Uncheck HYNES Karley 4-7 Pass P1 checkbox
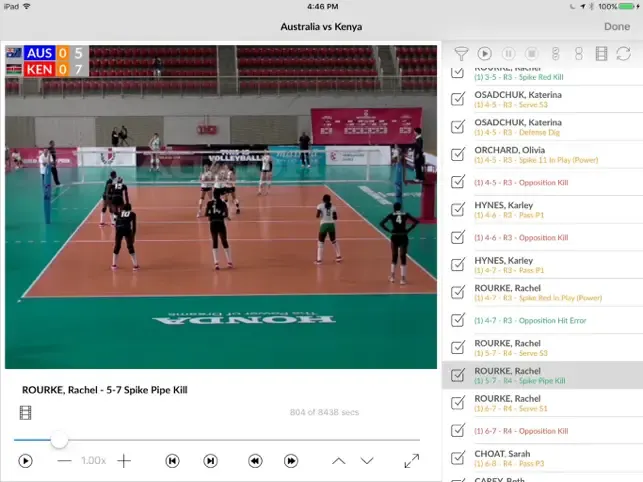This screenshot has height=482, width=643. coord(458,265)
